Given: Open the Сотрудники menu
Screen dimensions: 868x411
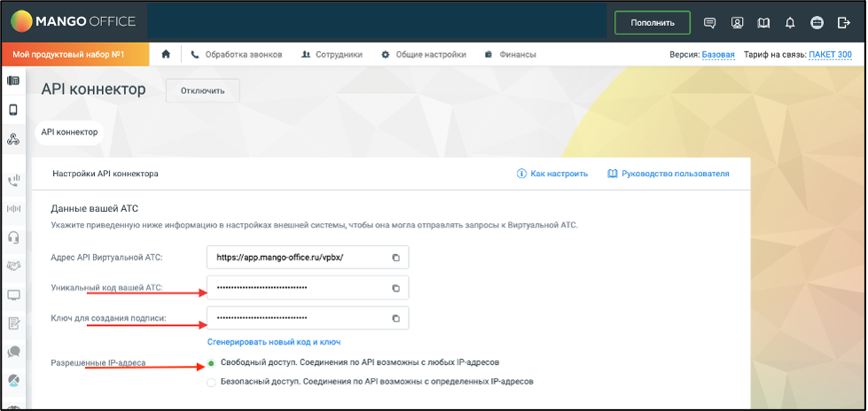Looking at the screenshot, I should click(332, 55).
